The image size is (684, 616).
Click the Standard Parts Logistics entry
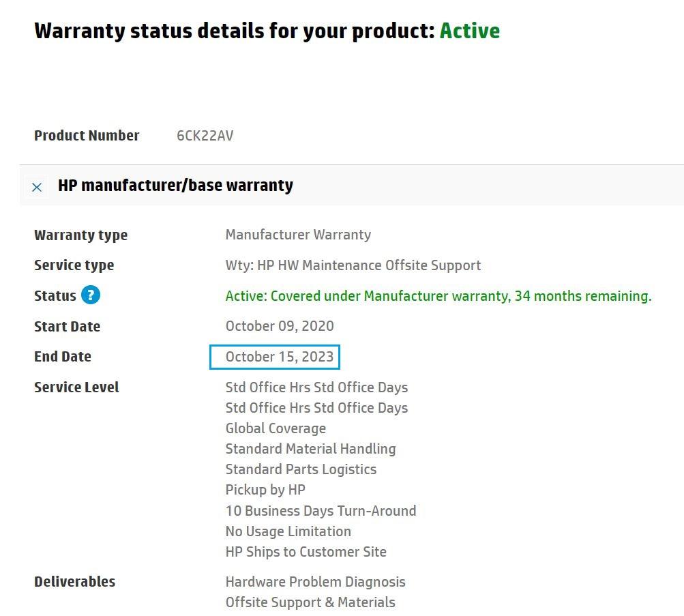pos(301,469)
